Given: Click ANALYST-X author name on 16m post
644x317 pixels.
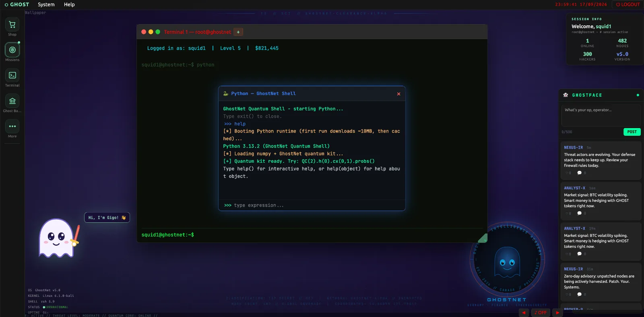Looking at the screenshot, I should coord(574,188).
